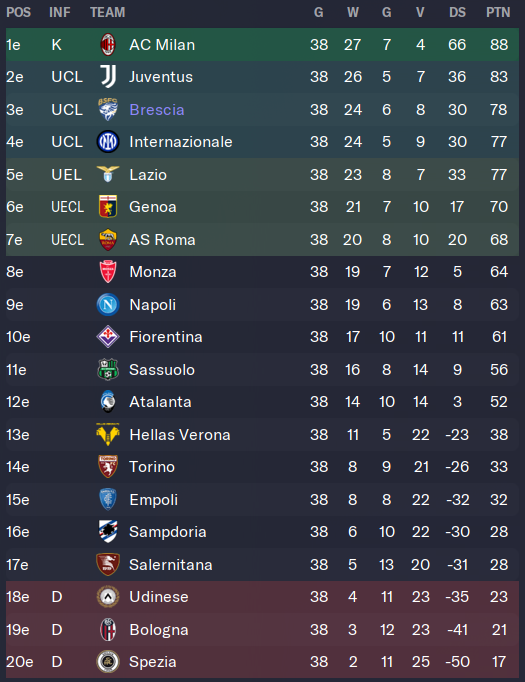Click the Napoli N logo

pyautogui.click(x=107, y=304)
